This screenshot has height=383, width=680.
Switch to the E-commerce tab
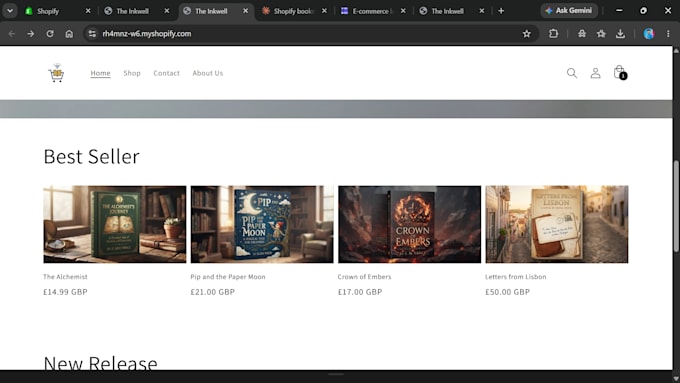[x=373, y=11]
